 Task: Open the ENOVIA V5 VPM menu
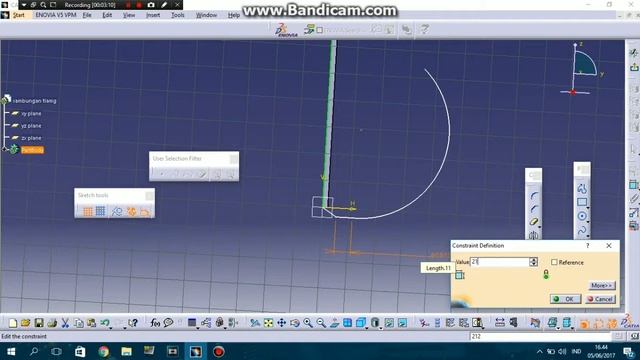pyautogui.click(x=56, y=15)
